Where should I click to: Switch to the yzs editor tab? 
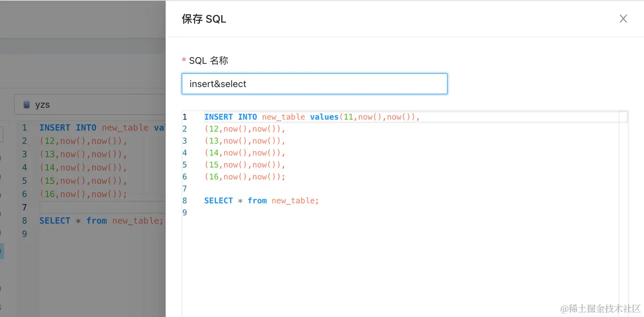[43, 104]
